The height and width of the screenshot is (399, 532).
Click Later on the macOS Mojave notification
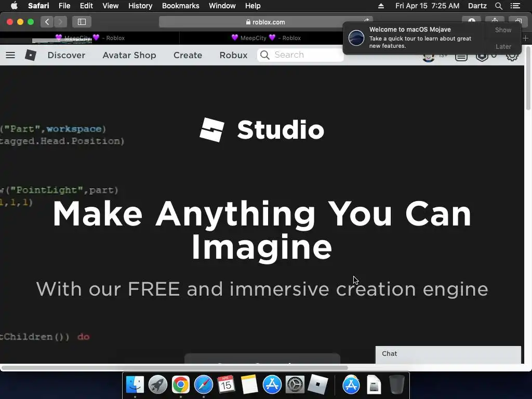point(503,46)
